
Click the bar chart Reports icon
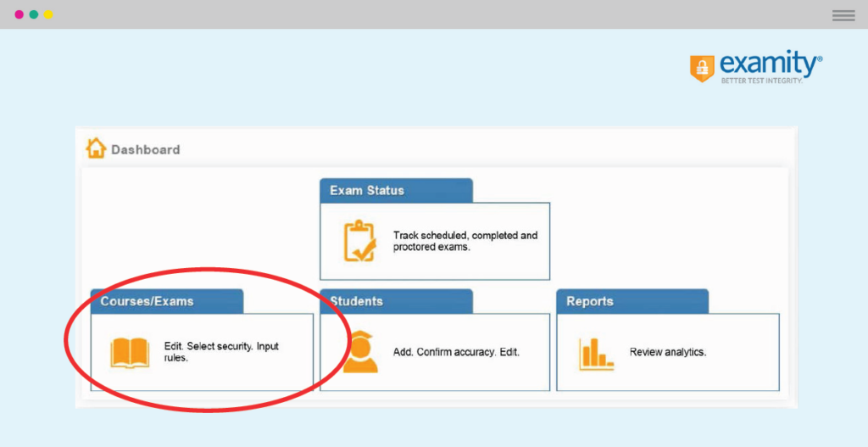596,354
